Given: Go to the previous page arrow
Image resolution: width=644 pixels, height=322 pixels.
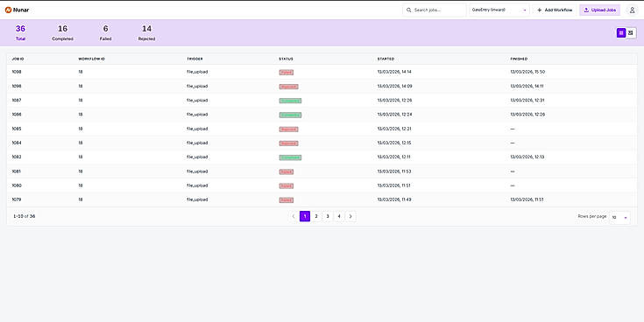Looking at the screenshot, I should click(x=294, y=216).
